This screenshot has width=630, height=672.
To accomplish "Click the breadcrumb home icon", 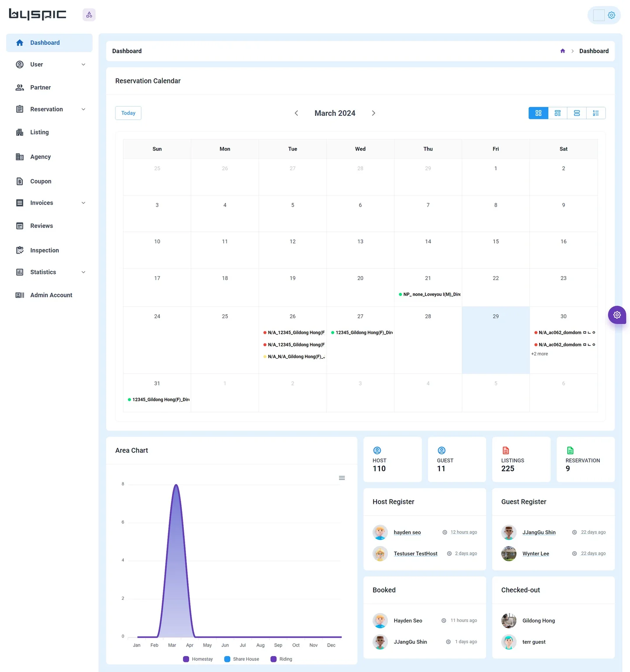I will coord(562,51).
